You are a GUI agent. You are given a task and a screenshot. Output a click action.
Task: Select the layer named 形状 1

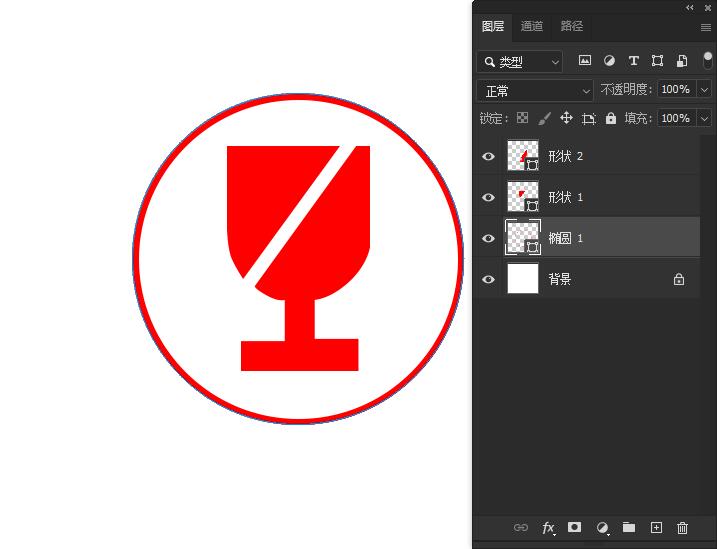point(566,197)
